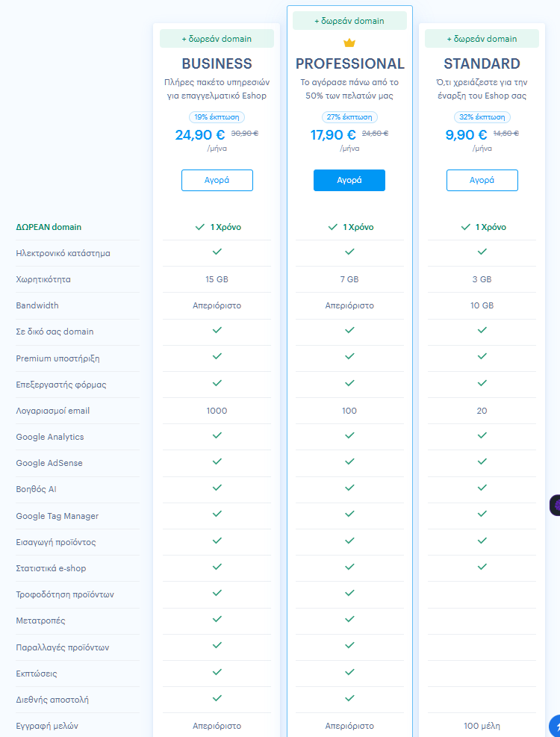The width and height of the screenshot is (560, 737).
Task: Click Business checkmark for Διεθνής αποστολή
Action: 217,698
